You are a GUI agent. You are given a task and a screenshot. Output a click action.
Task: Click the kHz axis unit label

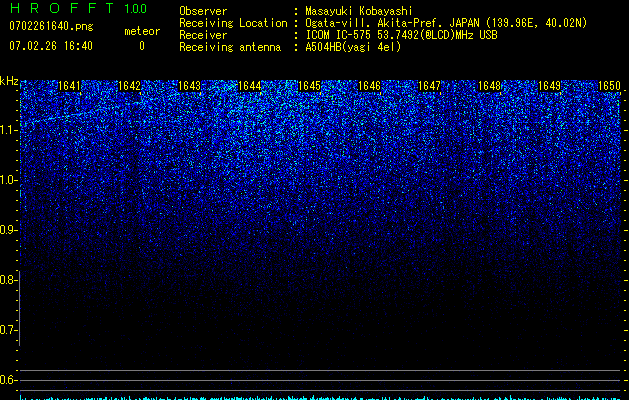[9, 81]
